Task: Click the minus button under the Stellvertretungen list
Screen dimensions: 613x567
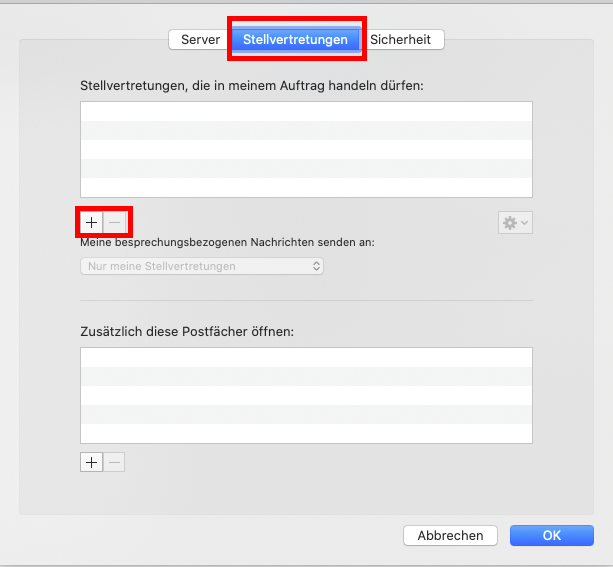Action: click(114, 222)
